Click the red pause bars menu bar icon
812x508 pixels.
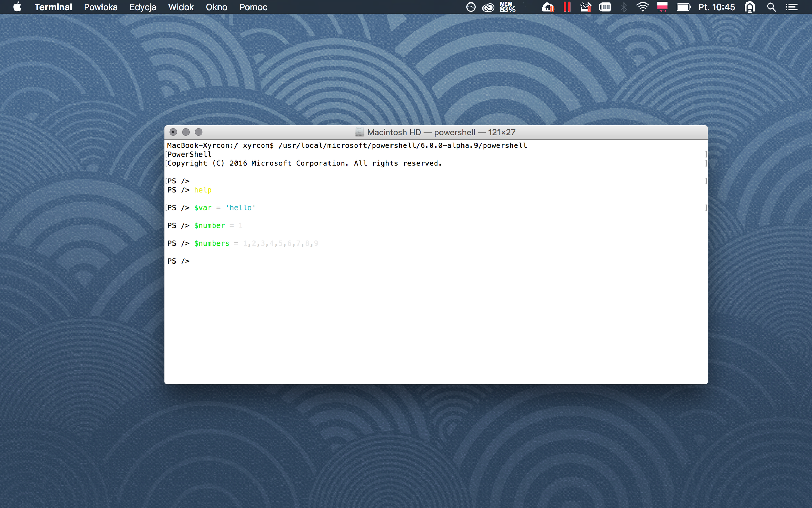pyautogui.click(x=567, y=7)
